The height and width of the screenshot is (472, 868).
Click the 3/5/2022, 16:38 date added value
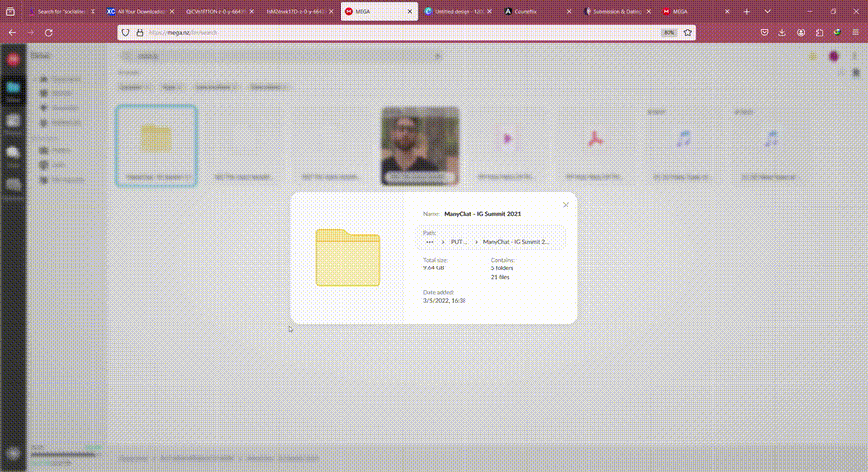(445, 301)
